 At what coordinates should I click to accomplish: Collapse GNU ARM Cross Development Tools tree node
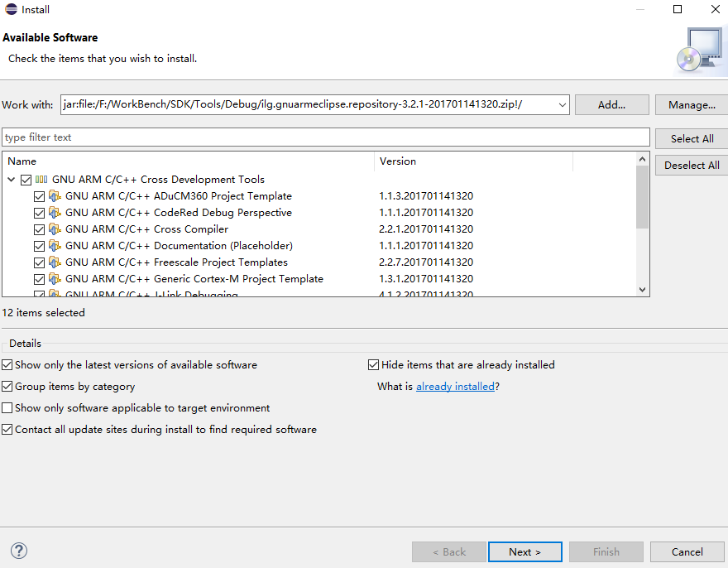tap(11, 180)
